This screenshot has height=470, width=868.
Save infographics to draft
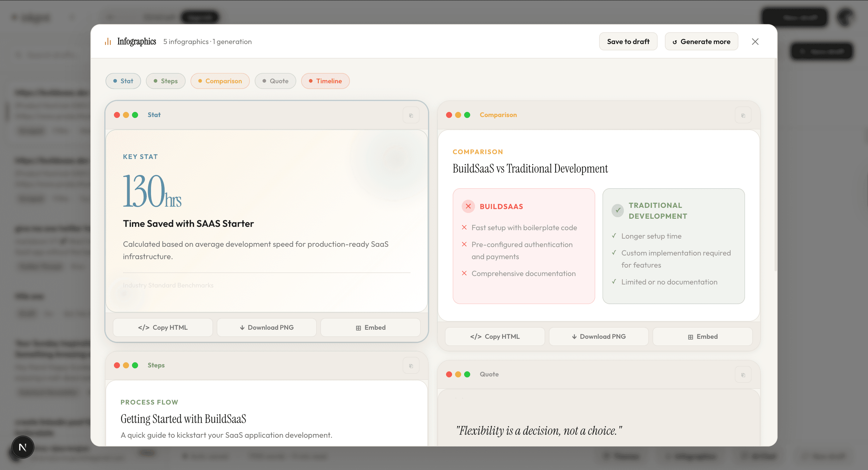point(628,41)
